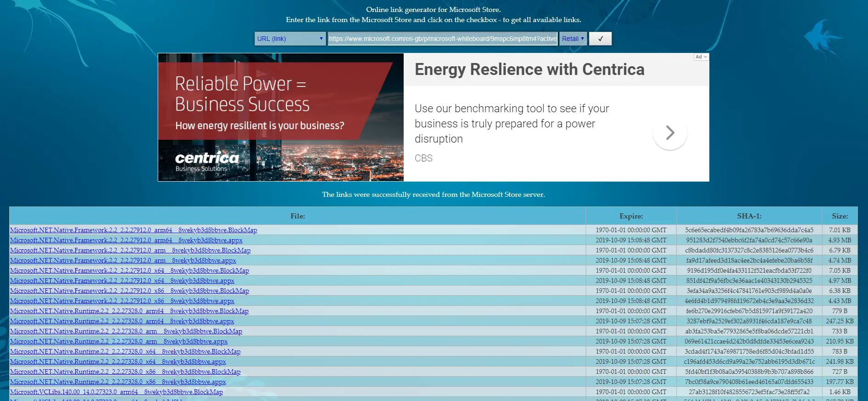Click the 'CBS' advertiser label in ad
Viewport: 868px width, 401px height.
coord(423,158)
